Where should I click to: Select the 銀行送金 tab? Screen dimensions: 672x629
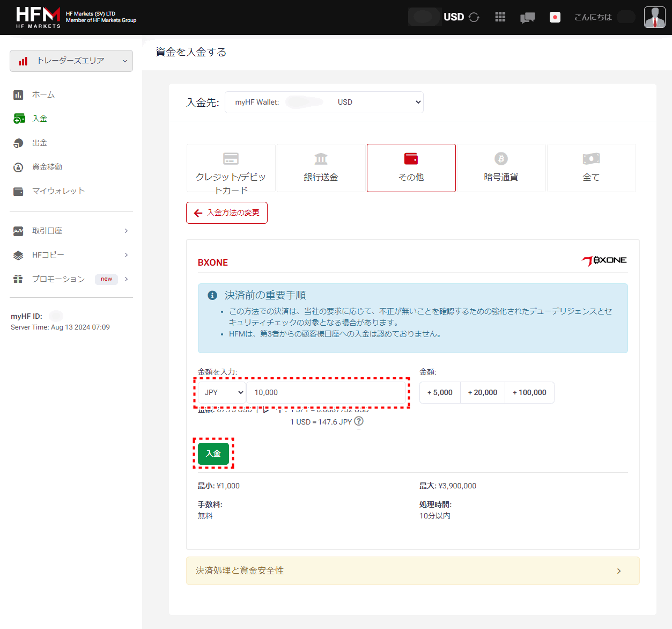321,168
